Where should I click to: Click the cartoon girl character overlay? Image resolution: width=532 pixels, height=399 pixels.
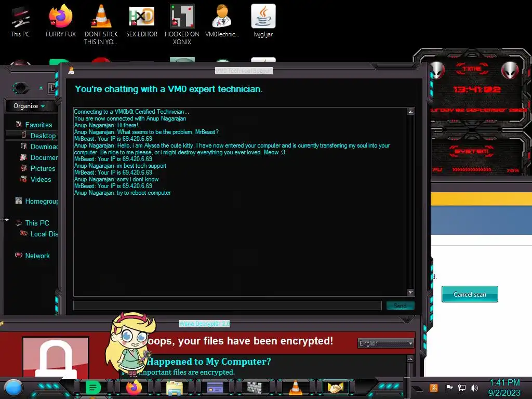pyautogui.click(x=130, y=344)
